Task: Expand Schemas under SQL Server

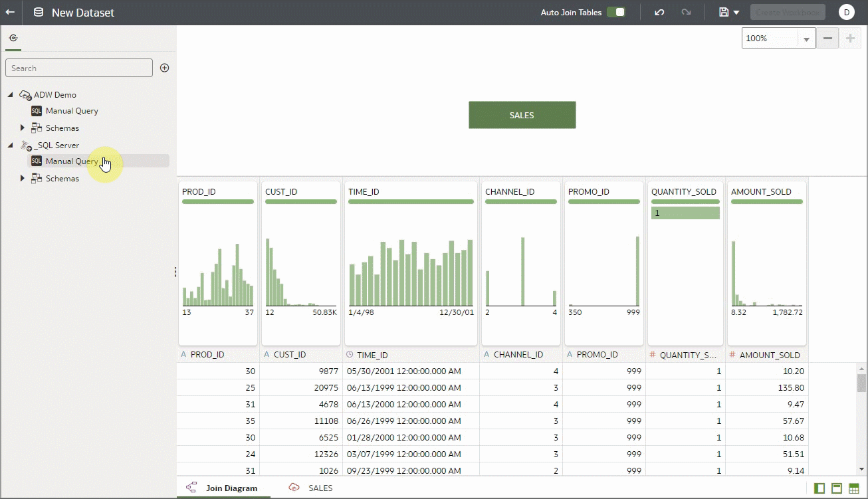Action: tap(22, 178)
